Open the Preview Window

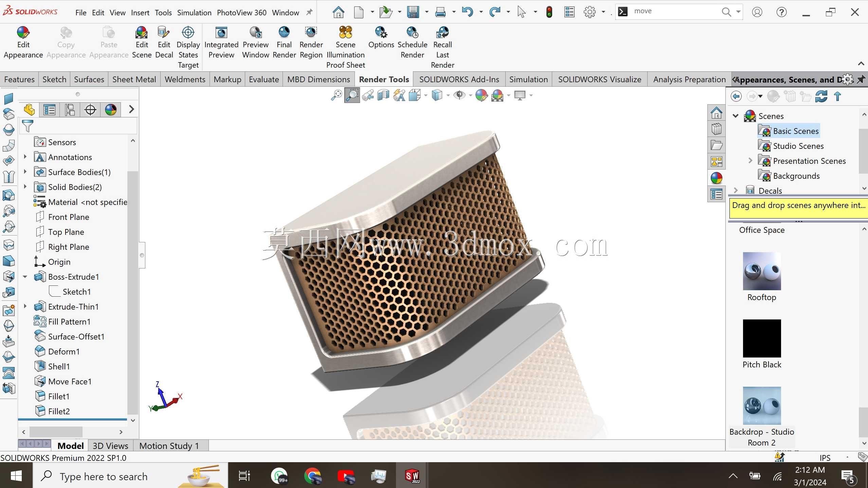pyautogui.click(x=255, y=42)
